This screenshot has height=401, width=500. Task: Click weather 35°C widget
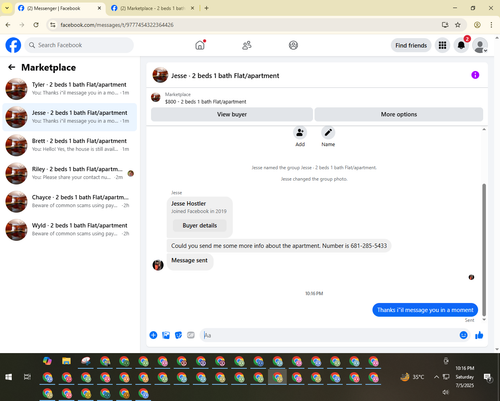pos(413,377)
